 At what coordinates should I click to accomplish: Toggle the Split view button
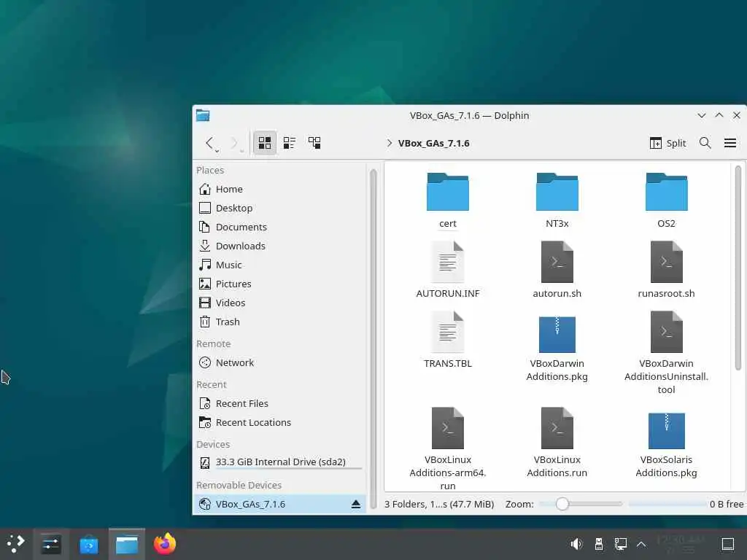[668, 143]
